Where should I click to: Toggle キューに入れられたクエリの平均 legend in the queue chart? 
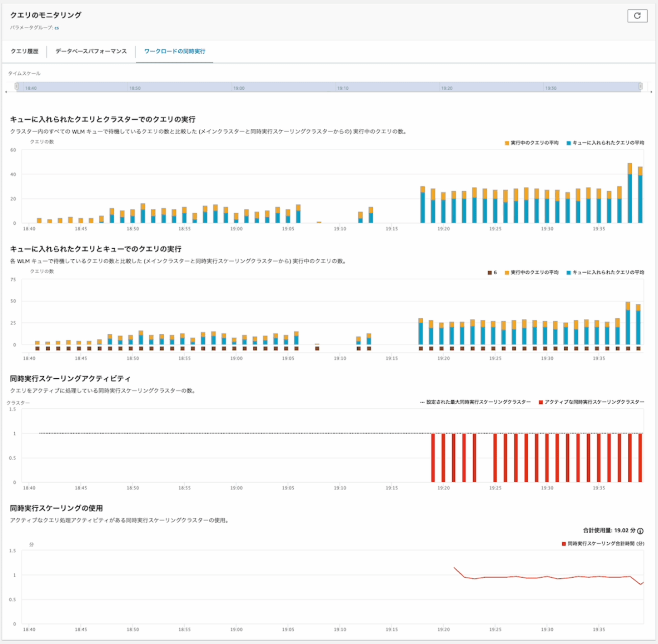pos(605,272)
